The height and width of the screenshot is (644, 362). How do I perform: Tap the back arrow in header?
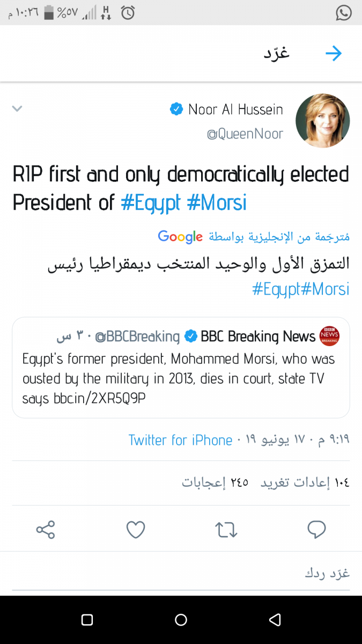334,53
